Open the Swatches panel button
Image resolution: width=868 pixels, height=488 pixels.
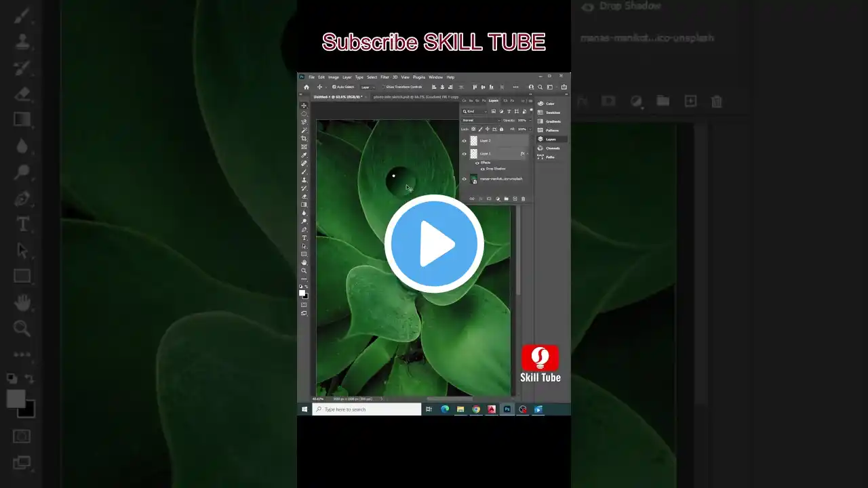point(551,113)
